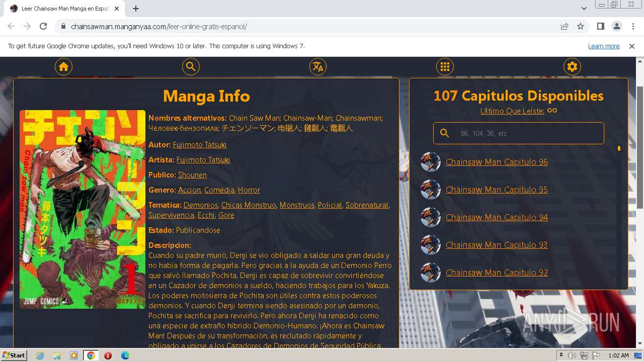Open the Shounen audience link
The height and width of the screenshot is (362, 644).
coord(192,174)
